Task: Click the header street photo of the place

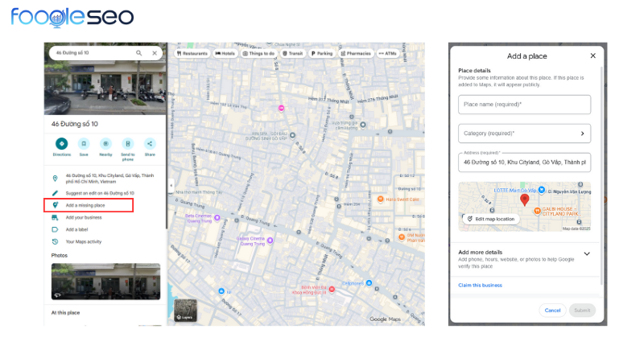Action: [105, 88]
